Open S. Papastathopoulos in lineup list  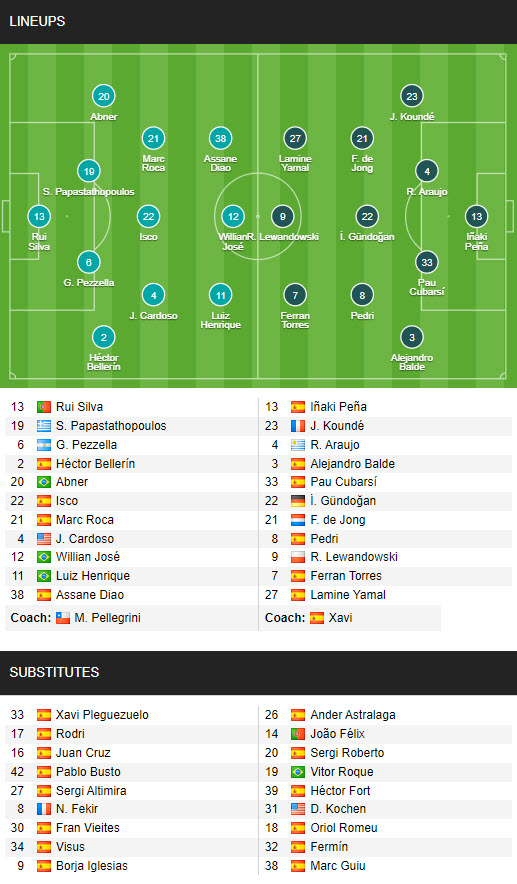point(111,426)
